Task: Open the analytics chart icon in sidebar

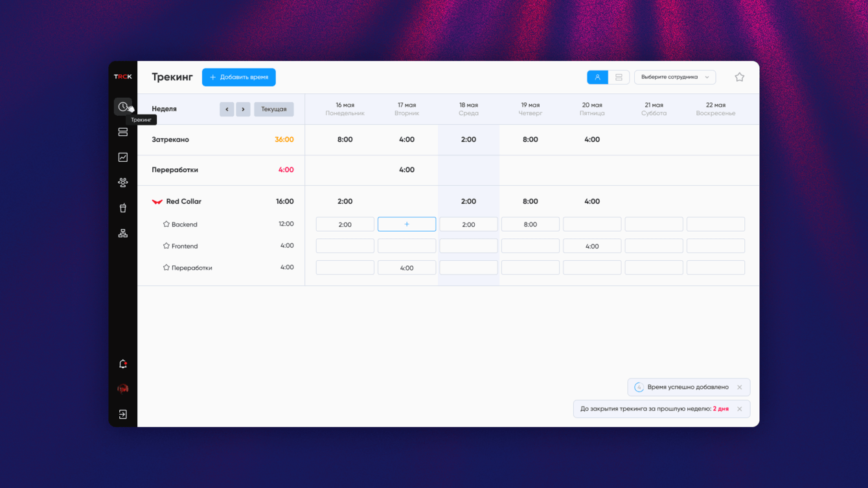Action: (122, 157)
